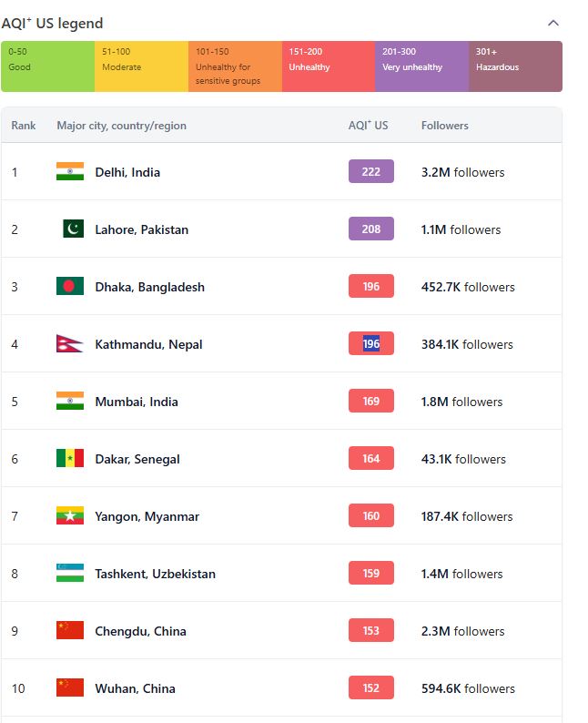Open the Delhi, India city link

tap(127, 172)
